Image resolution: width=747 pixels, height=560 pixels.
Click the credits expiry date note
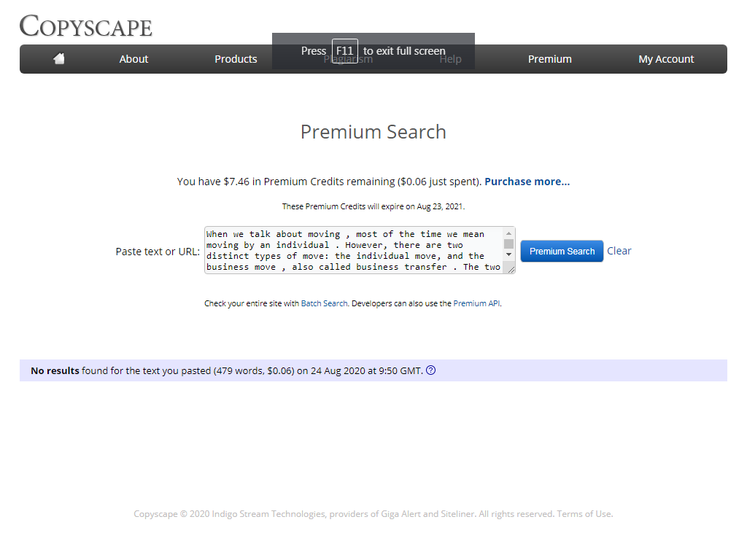tap(373, 206)
